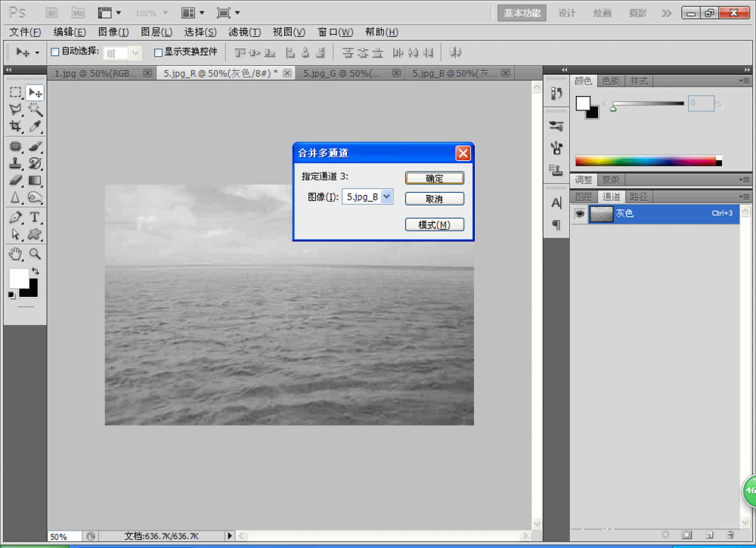
Task: Select the Zoom magnifier tool
Action: tap(35, 253)
